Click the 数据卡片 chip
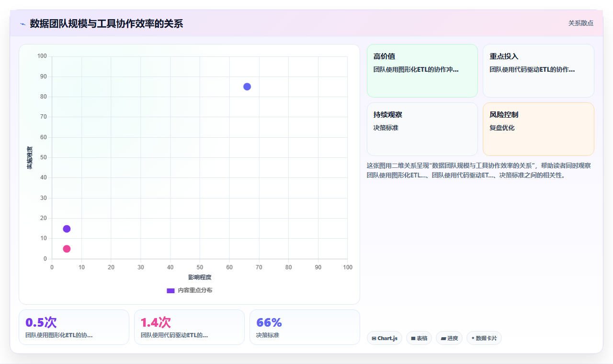 (484, 338)
